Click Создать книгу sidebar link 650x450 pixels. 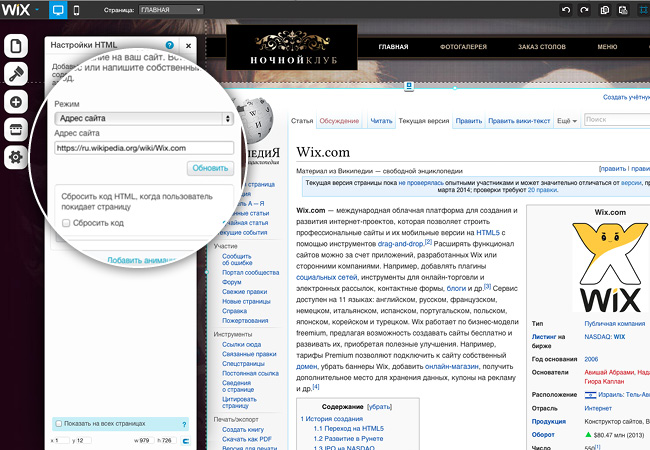coord(243,429)
